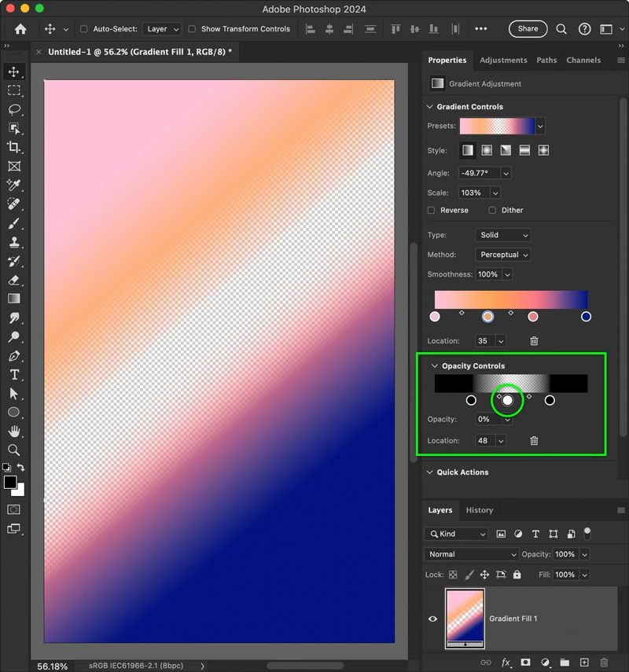
Task: Enable the Dither checkbox
Action: (492, 210)
